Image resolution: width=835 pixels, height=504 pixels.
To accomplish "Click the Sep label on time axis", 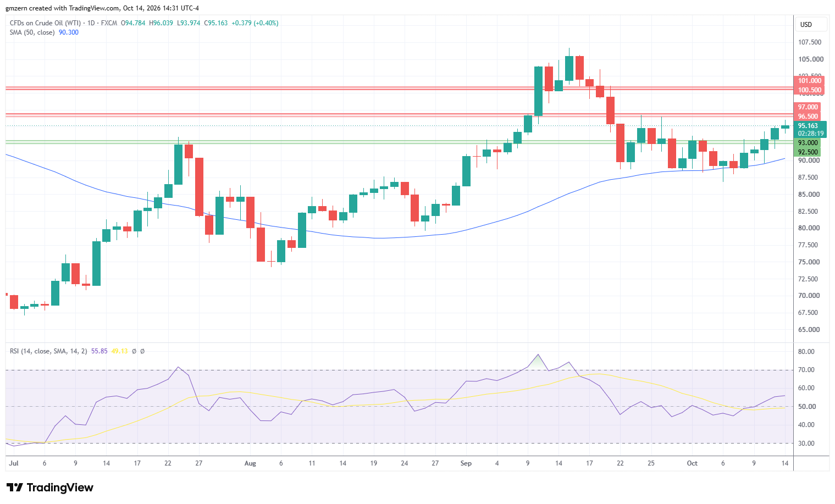I will point(466,463).
